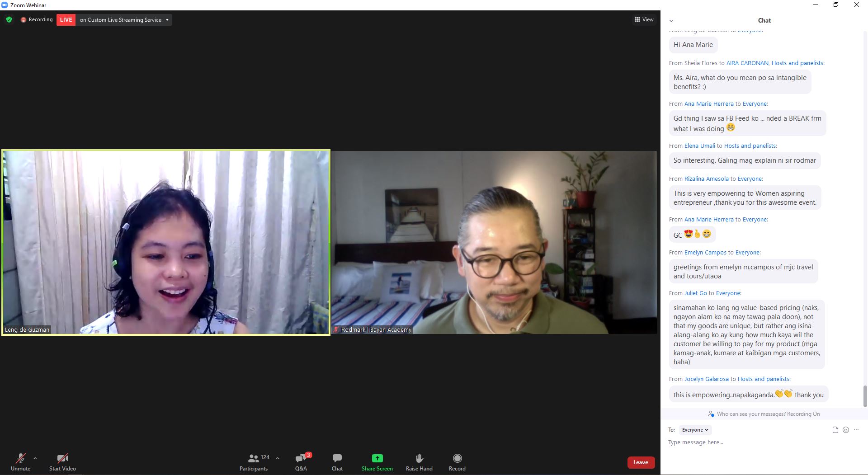868x475 pixels.
Task: Click Raise Hand
Action: point(419,462)
